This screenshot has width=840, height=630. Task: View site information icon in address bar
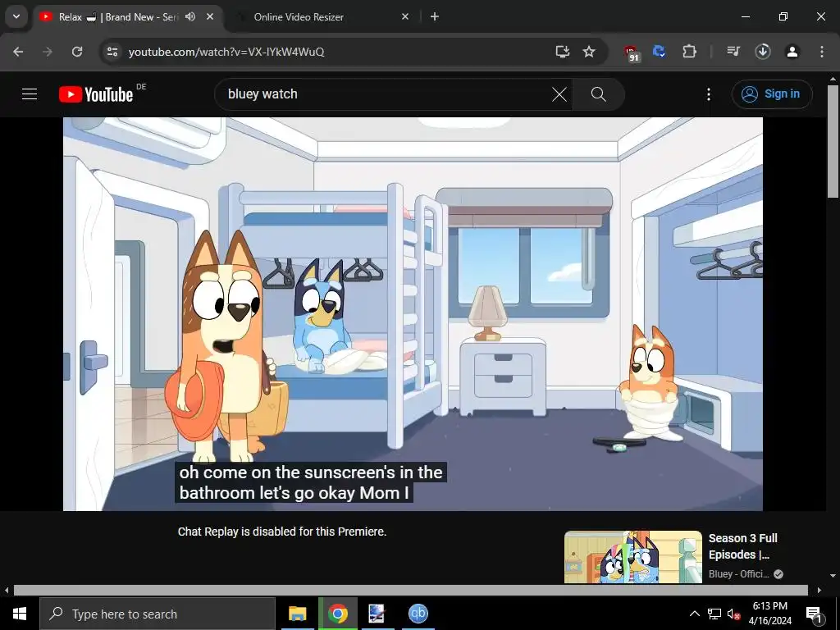pyautogui.click(x=112, y=52)
